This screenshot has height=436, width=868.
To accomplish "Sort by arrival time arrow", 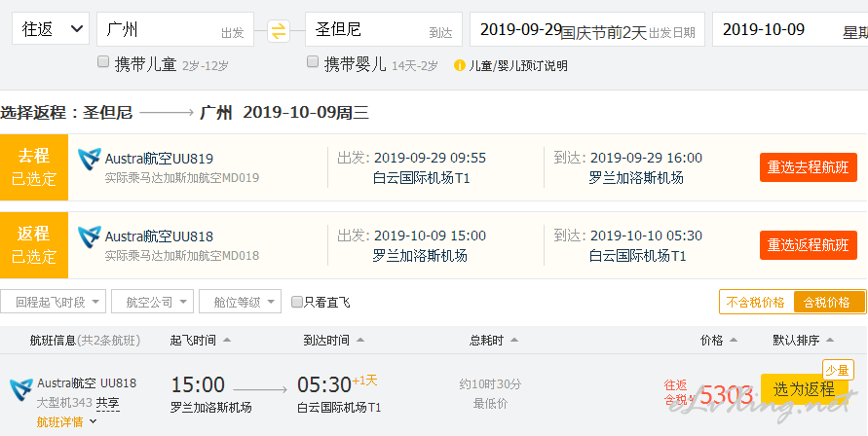I will [360, 341].
